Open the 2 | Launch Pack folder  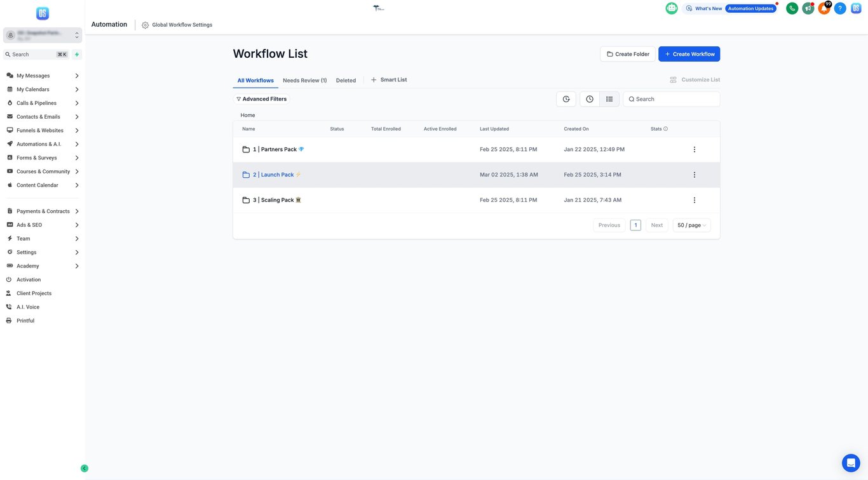273,175
